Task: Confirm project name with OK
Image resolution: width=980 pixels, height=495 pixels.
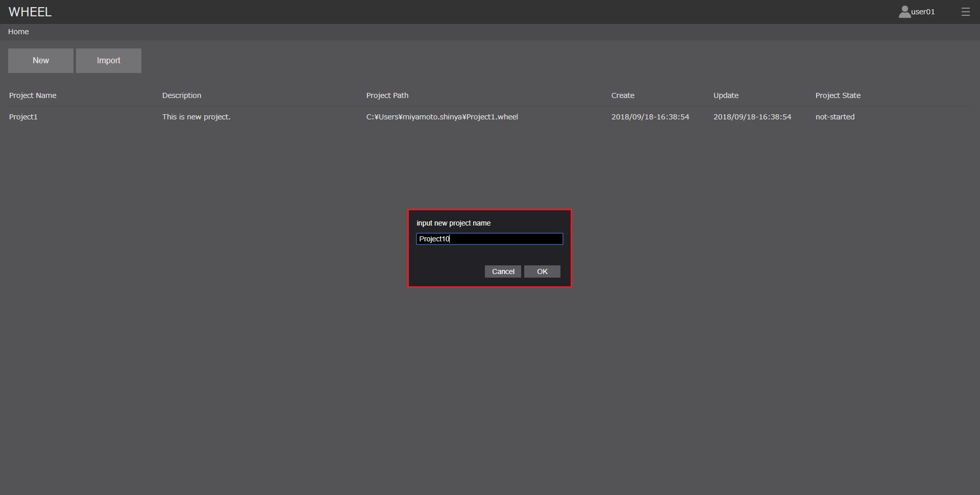Action: click(x=542, y=271)
